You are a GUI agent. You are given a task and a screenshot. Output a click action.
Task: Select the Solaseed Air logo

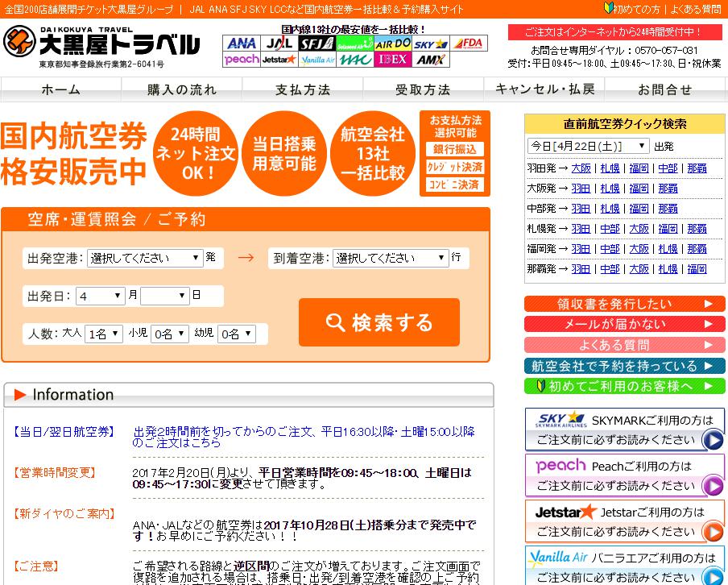click(354, 44)
